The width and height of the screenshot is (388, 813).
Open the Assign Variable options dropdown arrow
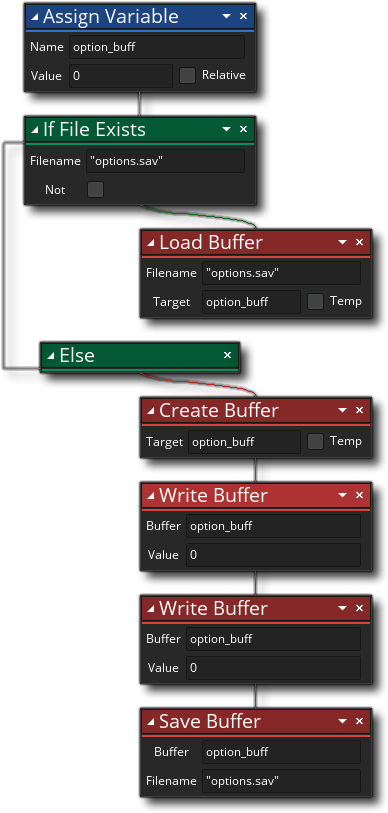click(226, 17)
